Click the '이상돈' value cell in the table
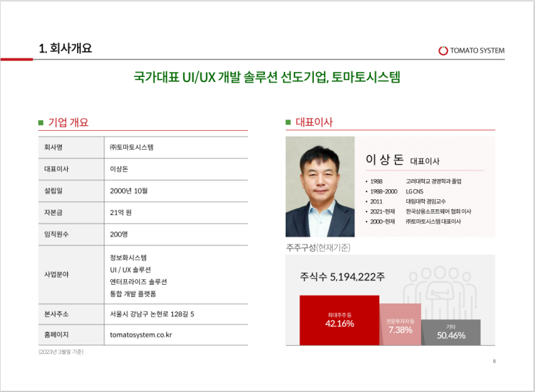This screenshot has width=535, height=392. pyautogui.click(x=176, y=169)
